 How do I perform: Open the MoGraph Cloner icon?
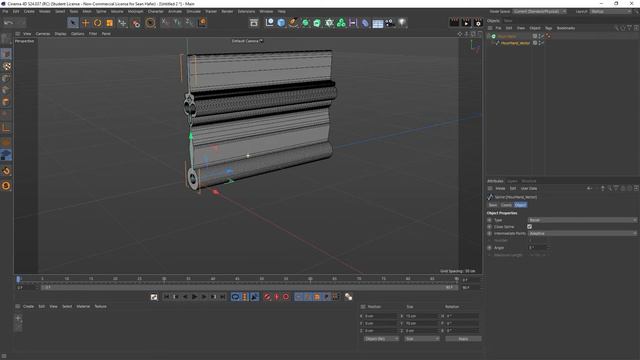tap(341, 23)
